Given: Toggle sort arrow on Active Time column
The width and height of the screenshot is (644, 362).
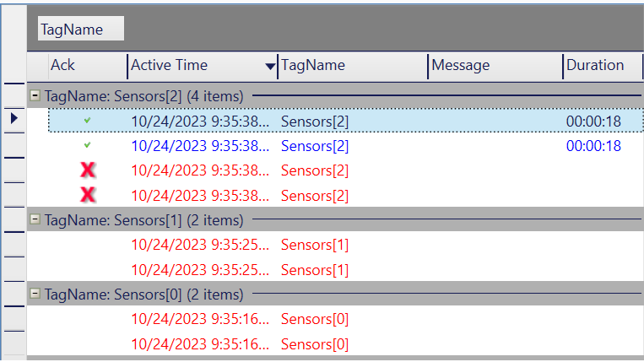Looking at the screenshot, I should click(270, 66).
